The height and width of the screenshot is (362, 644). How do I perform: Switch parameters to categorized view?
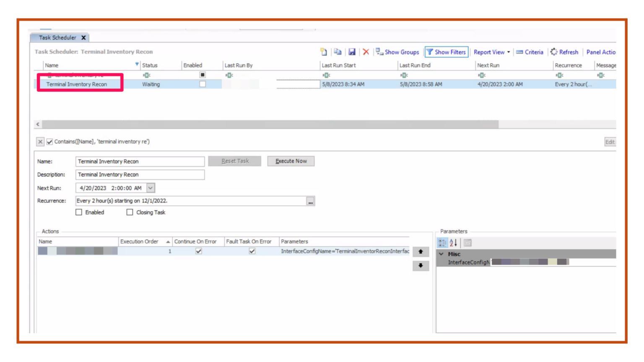[x=442, y=243]
